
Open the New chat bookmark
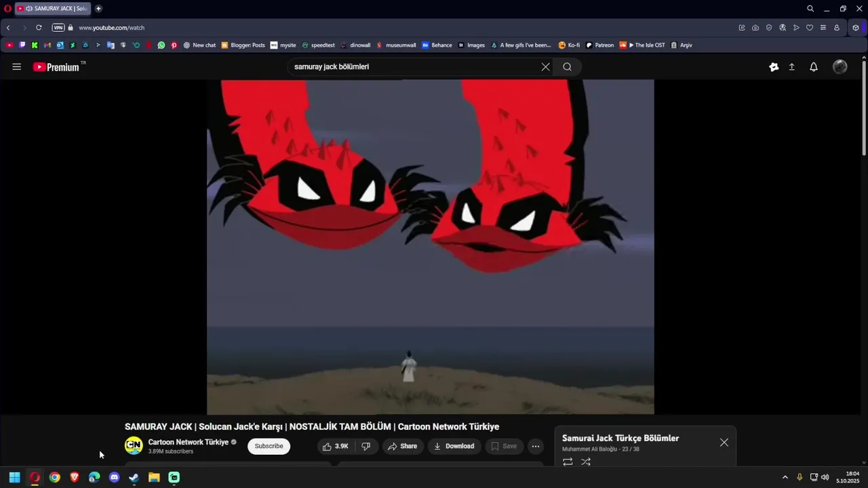click(199, 45)
